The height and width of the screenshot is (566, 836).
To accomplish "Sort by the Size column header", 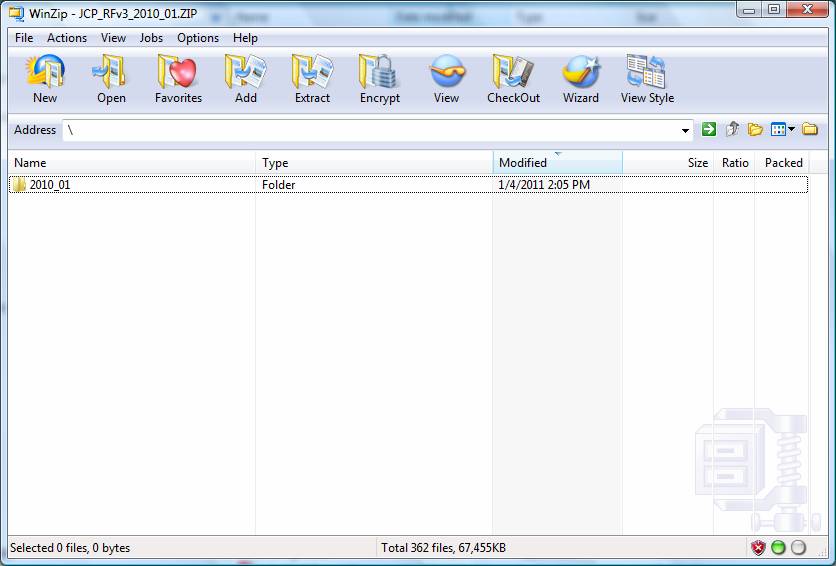I will 668,163.
